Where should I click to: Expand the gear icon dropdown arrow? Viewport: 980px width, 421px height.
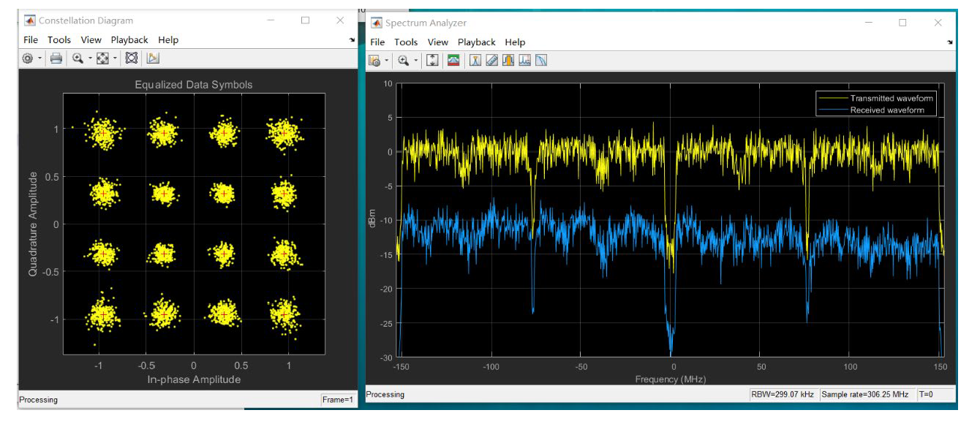click(x=38, y=58)
